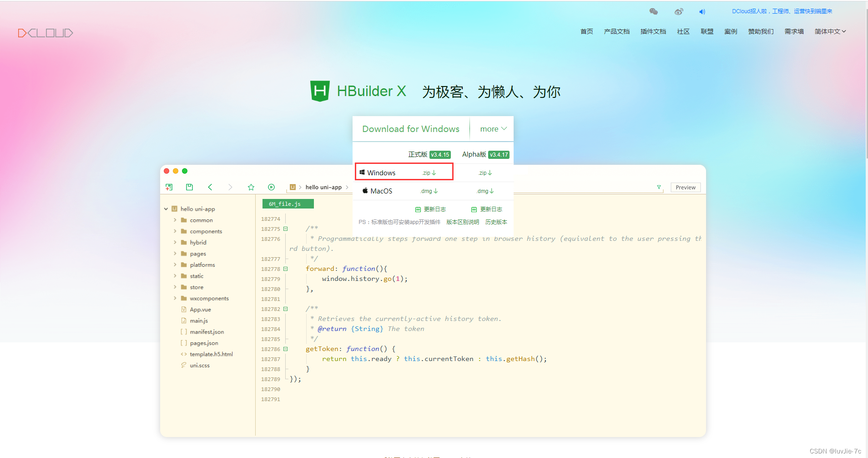This screenshot has height=458, width=868.
Task: Go to 首页 in the navigation
Action: [587, 31]
